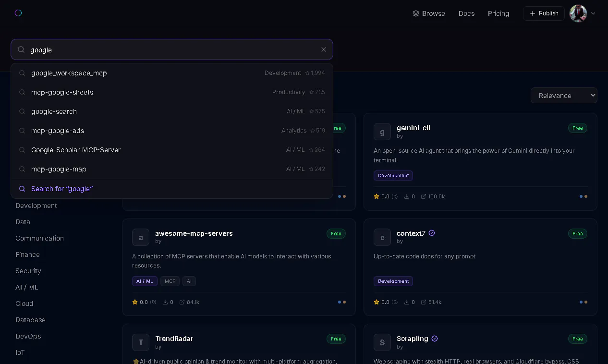Click the MCP tag on awesome-mcp-servers
608x364 pixels.
(x=170, y=281)
